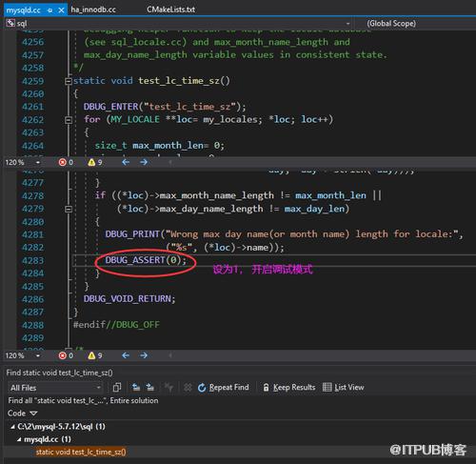Click the DBUG_PRINT call on line 4281

[x=284, y=234]
